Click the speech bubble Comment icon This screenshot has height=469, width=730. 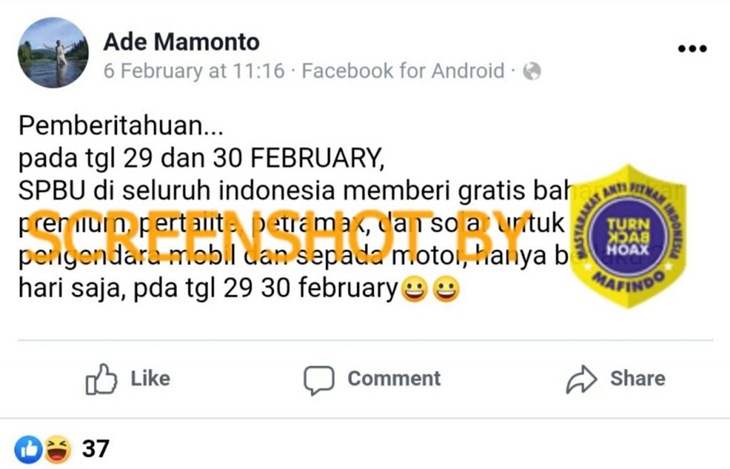click(x=319, y=380)
